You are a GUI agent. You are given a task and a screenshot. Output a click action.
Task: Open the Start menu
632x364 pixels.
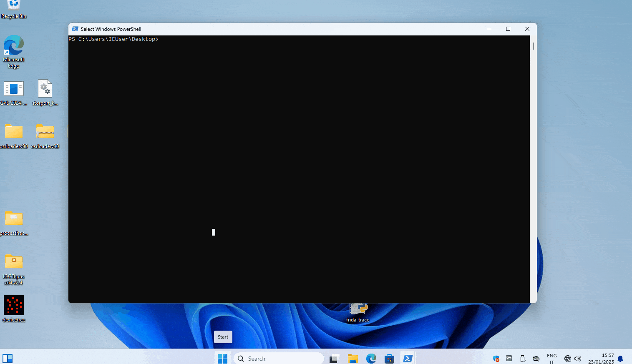click(x=222, y=359)
